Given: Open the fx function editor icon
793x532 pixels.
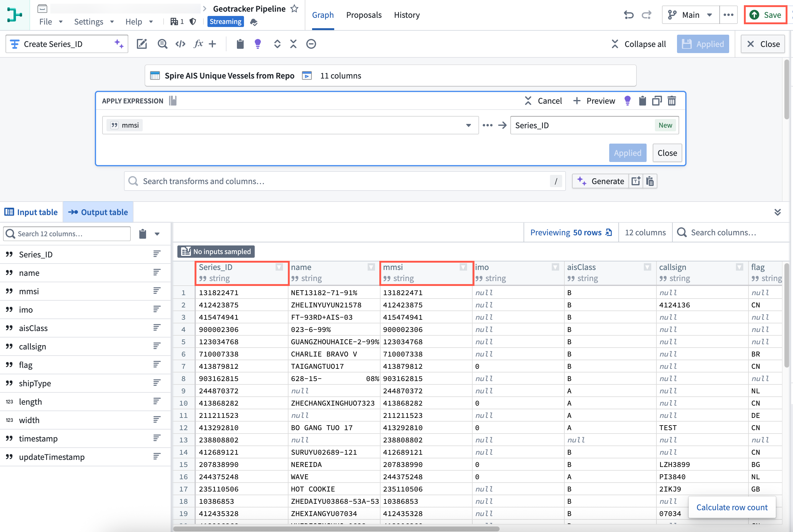Looking at the screenshot, I should click(x=198, y=44).
